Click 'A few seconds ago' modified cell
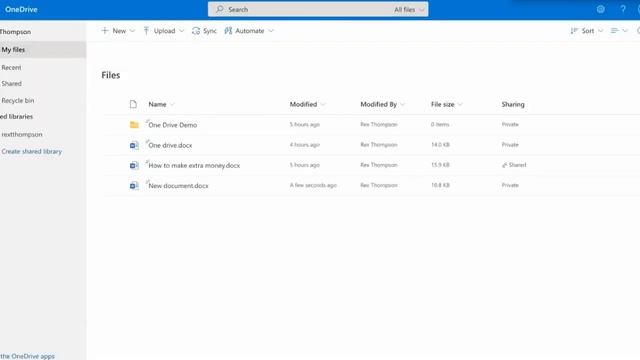 (313, 185)
